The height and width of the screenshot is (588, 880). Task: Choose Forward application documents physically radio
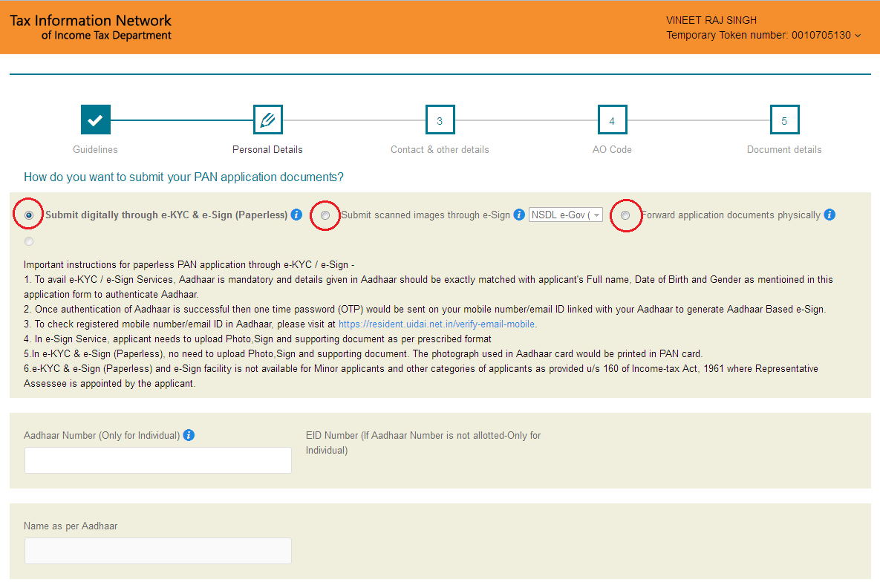[625, 215]
